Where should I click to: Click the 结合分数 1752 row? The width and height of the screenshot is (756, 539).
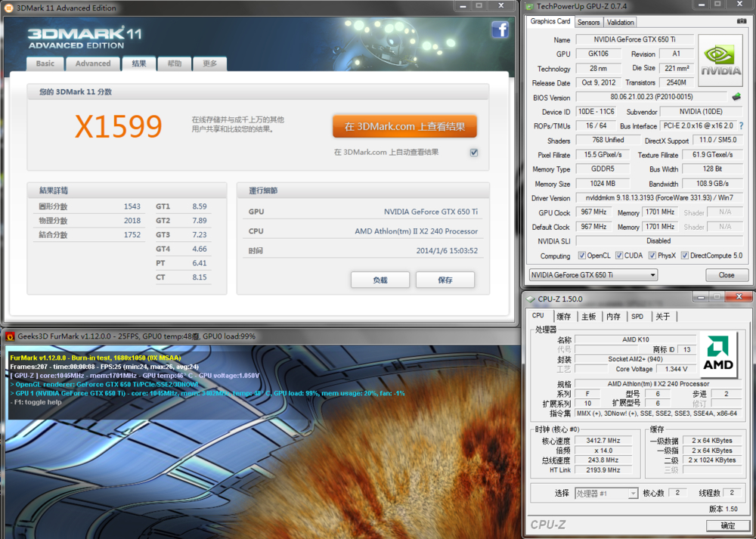tap(89, 235)
